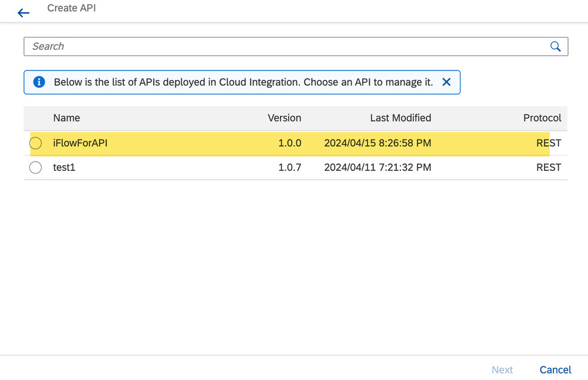Click the last modified timestamp for iFlowForAPI
This screenshot has height=380, width=588.
pyautogui.click(x=379, y=143)
